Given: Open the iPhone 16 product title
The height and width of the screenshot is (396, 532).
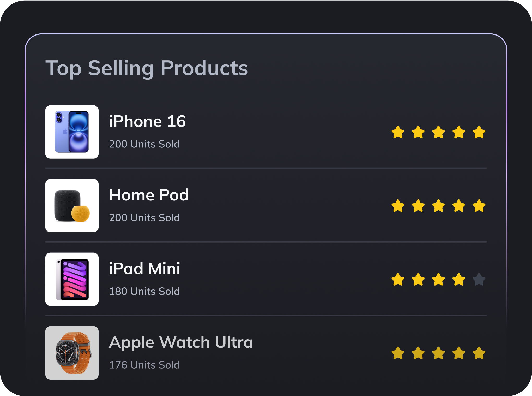Looking at the screenshot, I should tap(147, 121).
